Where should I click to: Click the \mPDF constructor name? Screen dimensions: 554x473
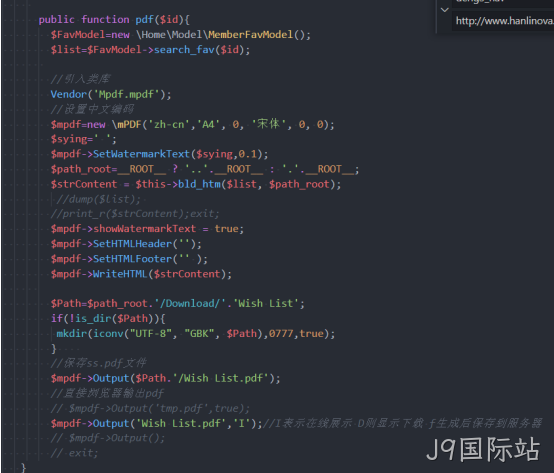127,125
